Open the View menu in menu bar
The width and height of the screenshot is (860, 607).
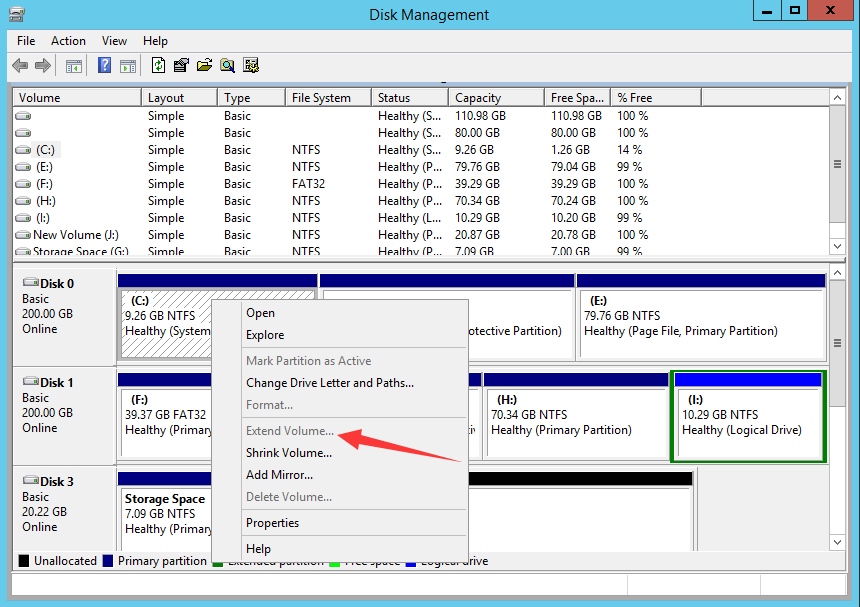(114, 41)
